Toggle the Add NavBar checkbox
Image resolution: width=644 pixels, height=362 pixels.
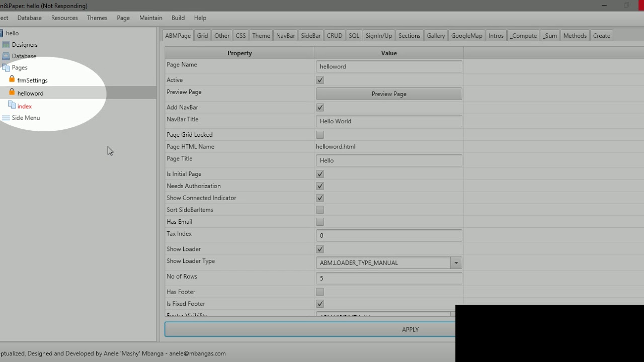coord(320,108)
